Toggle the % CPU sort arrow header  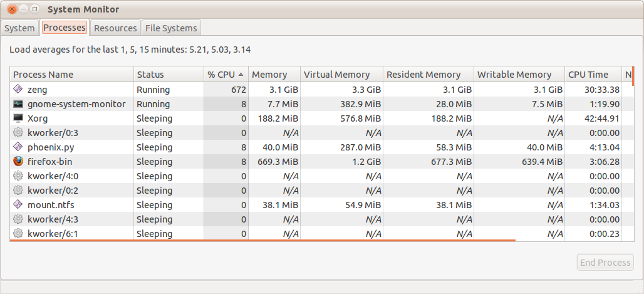[x=226, y=75]
